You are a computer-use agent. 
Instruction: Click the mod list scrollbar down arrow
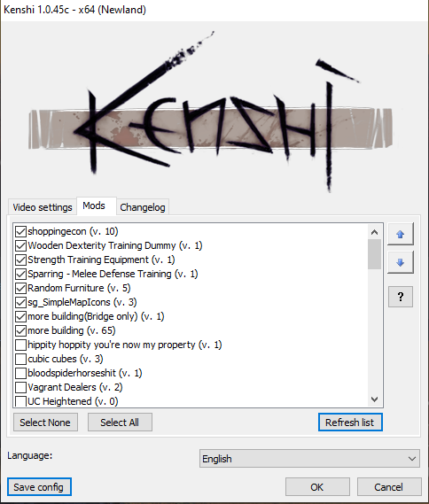(374, 399)
